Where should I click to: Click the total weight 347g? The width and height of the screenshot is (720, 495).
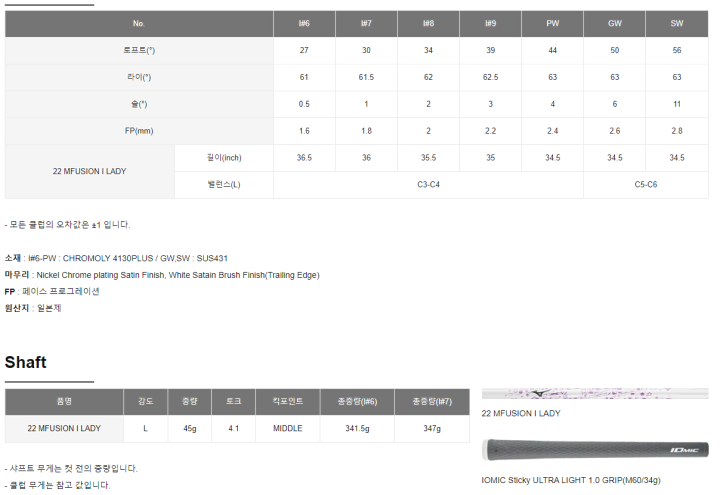(432, 428)
